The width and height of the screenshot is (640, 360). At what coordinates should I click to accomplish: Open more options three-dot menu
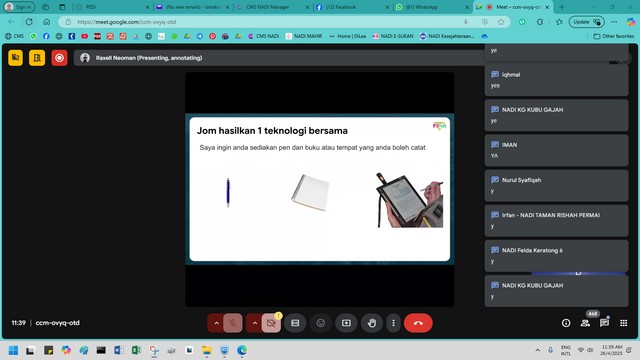tap(393, 323)
